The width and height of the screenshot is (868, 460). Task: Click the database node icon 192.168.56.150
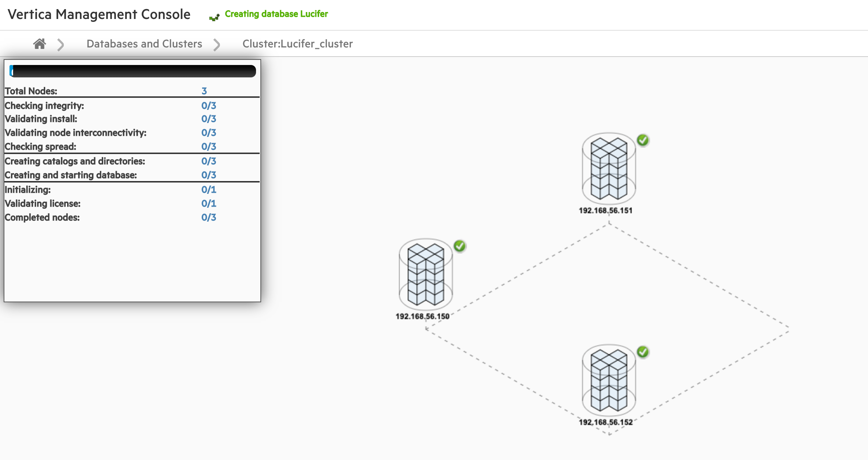(x=426, y=274)
